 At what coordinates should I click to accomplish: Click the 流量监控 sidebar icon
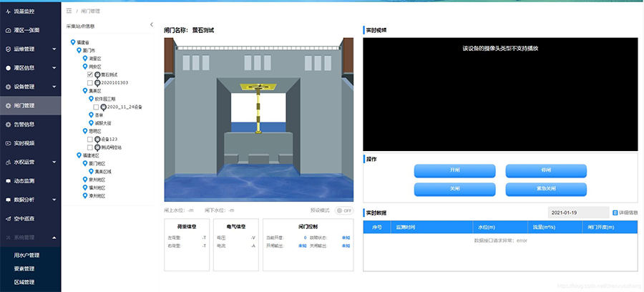coord(8,11)
